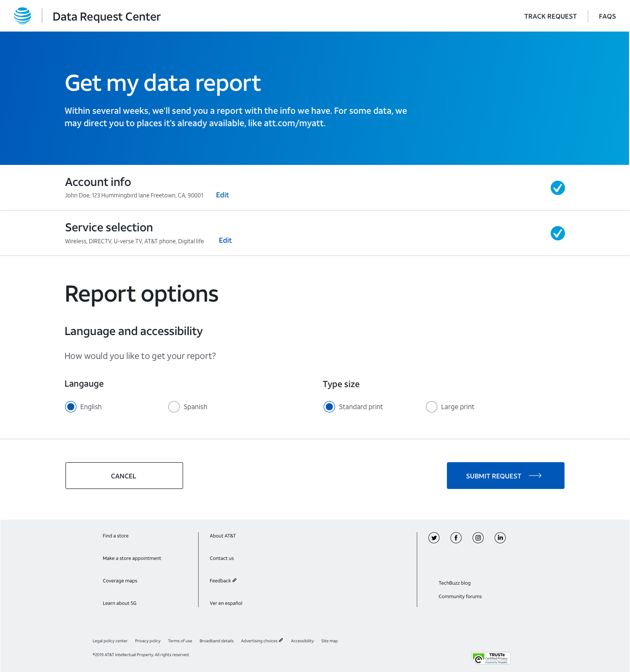Image resolution: width=630 pixels, height=672 pixels.
Task: Open the Facebook social icon
Action: pos(456,538)
